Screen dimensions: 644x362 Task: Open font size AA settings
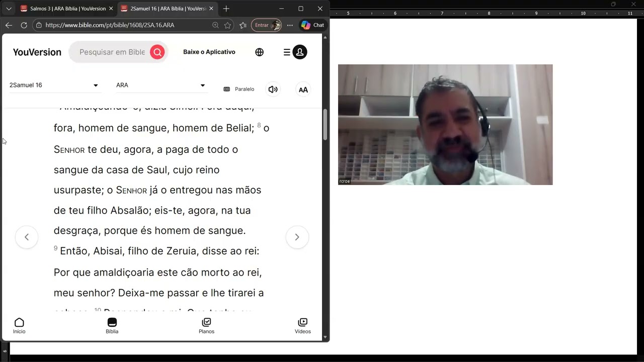303,90
